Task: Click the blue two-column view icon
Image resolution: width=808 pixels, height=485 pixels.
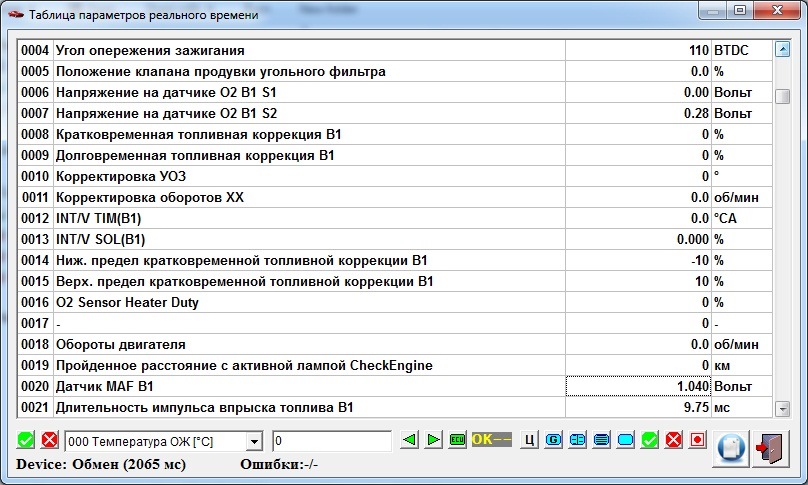Action: [578, 440]
